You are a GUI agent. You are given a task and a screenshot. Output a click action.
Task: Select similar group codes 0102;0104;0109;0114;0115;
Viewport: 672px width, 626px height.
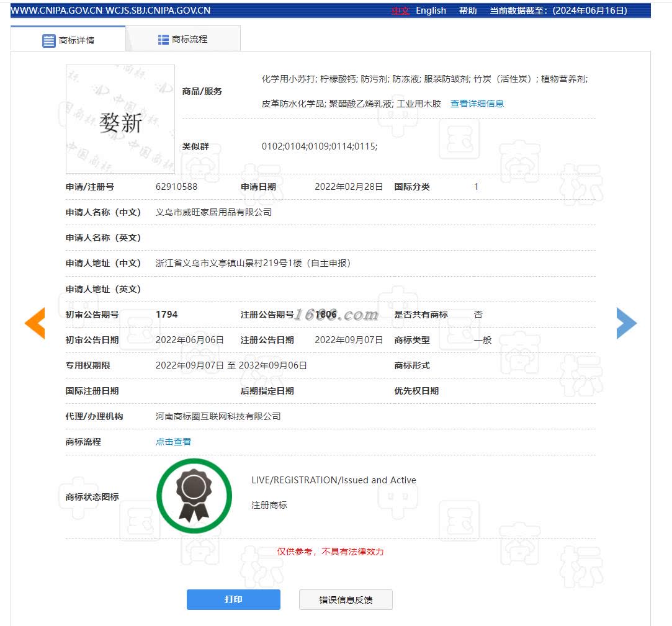[320, 146]
